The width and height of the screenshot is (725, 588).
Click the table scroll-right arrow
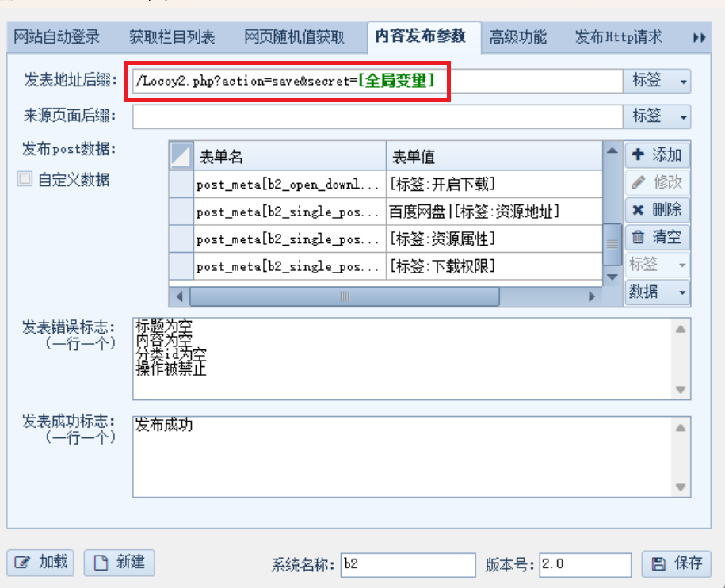tap(592, 296)
